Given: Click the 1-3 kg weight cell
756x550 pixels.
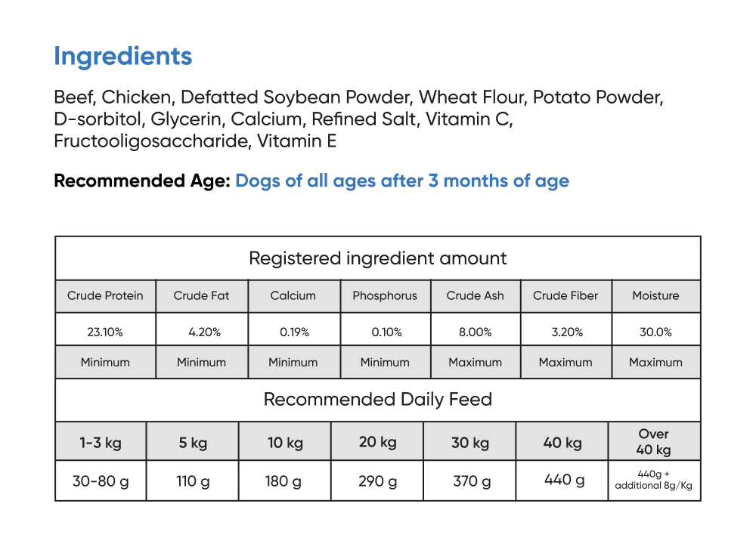Looking at the screenshot, I should click(x=101, y=443).
